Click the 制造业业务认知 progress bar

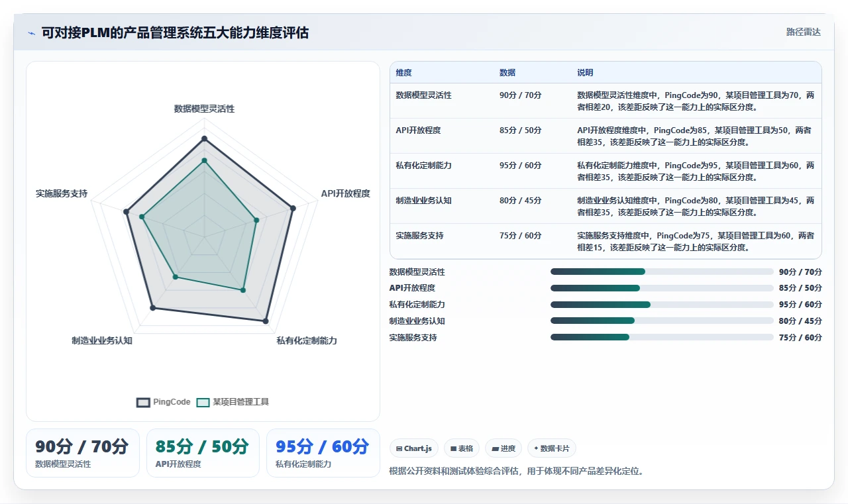pos(662,321)
